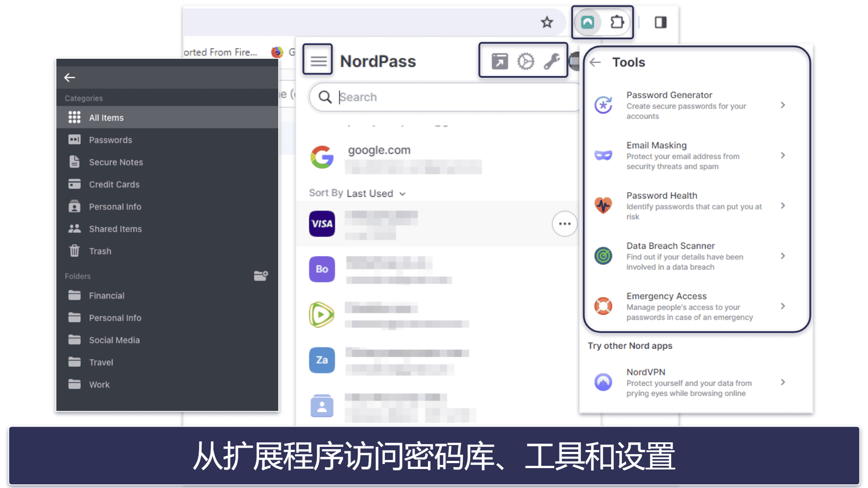Select All Items category

[167, 118]
